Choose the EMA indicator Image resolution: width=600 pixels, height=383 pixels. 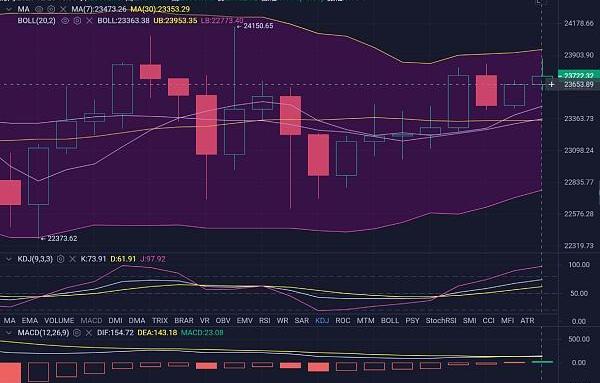[x=29, y=321]
